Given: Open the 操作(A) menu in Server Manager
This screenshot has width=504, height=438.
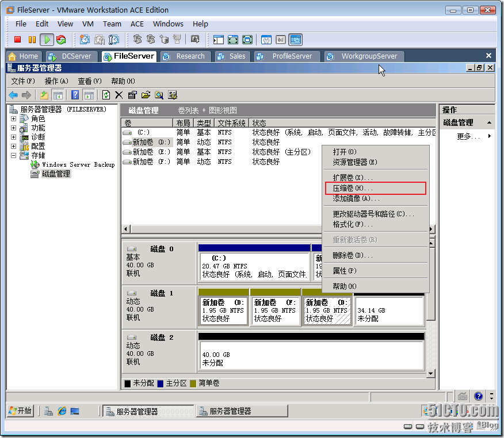Looking at the screenshot, I should 56,81.
